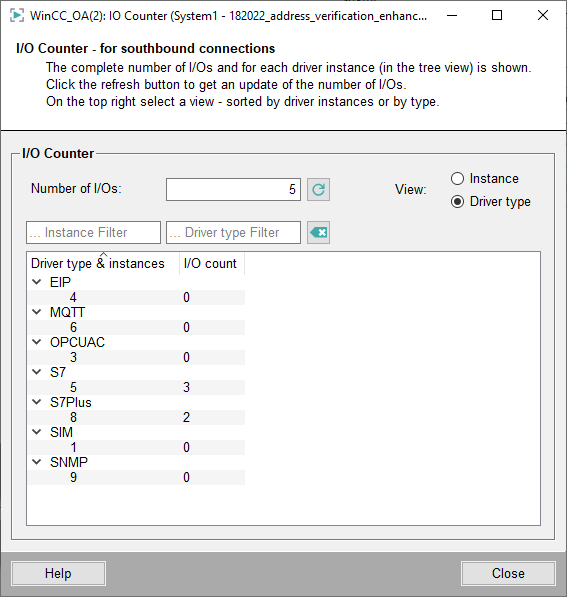The width and height of the screenshot is (567, 597).
Task: Click the WinCC OA window title icon
Action: point(17,16)
